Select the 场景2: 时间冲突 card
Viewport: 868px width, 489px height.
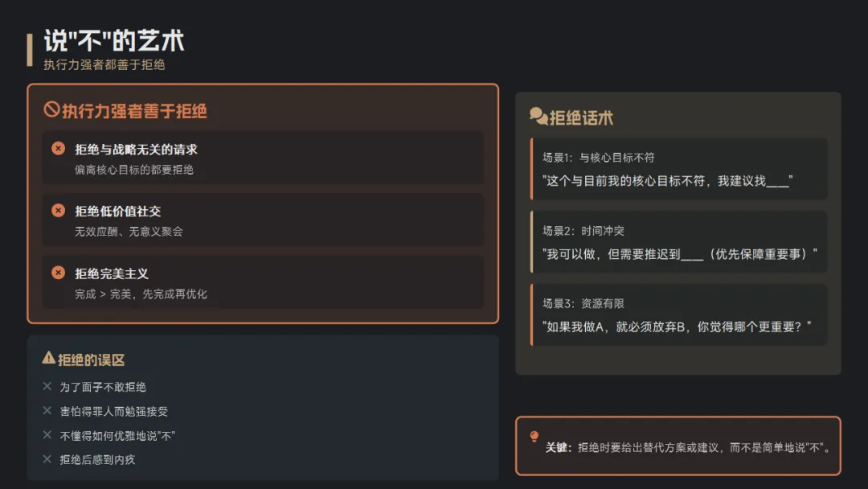tap(678, 242)
